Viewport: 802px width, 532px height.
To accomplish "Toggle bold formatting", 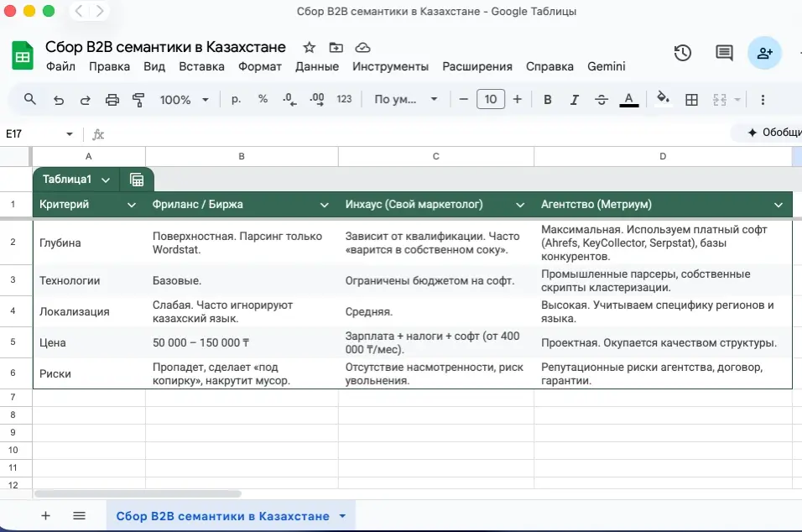I will click(x=548, y=100).
